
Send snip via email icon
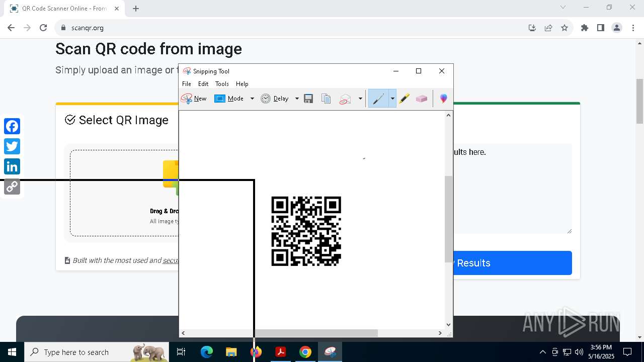[x=345, y=99]
